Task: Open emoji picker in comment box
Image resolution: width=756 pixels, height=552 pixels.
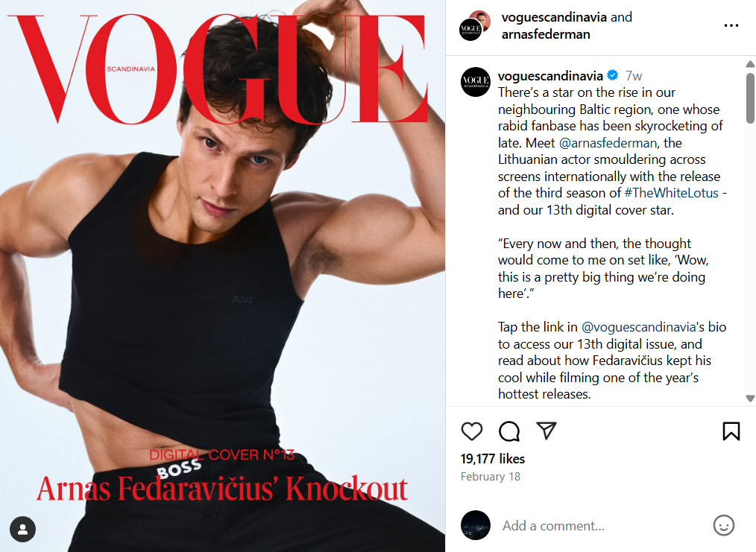Action: pos(723,525)
